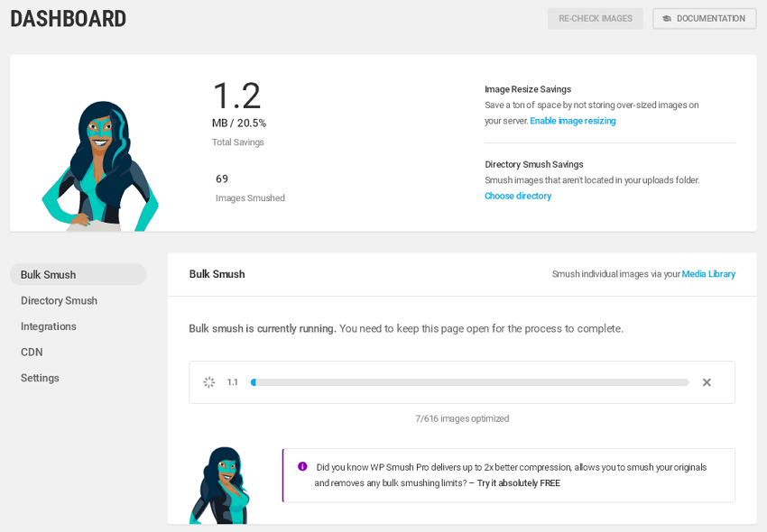Click the Enable image resizing link
767x532 pixels.
pyautogui.click(x=573, y=121)
